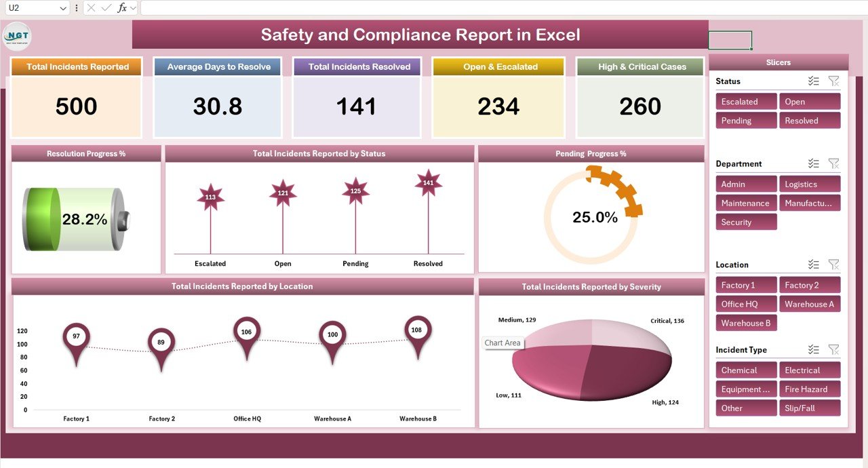This screenshot has height=468, width=868.
Task: Toggle the Warehouse B location filter
Action: (746, 324)
